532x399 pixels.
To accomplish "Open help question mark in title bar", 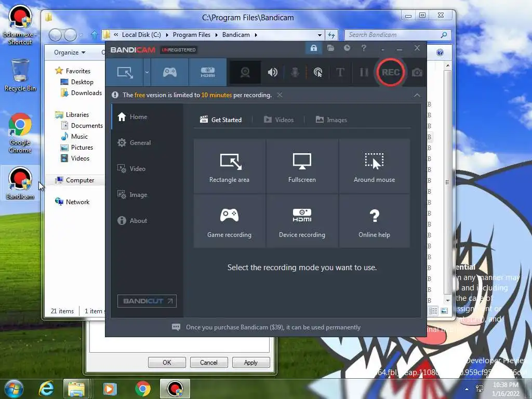I will [x=364, y=48].
